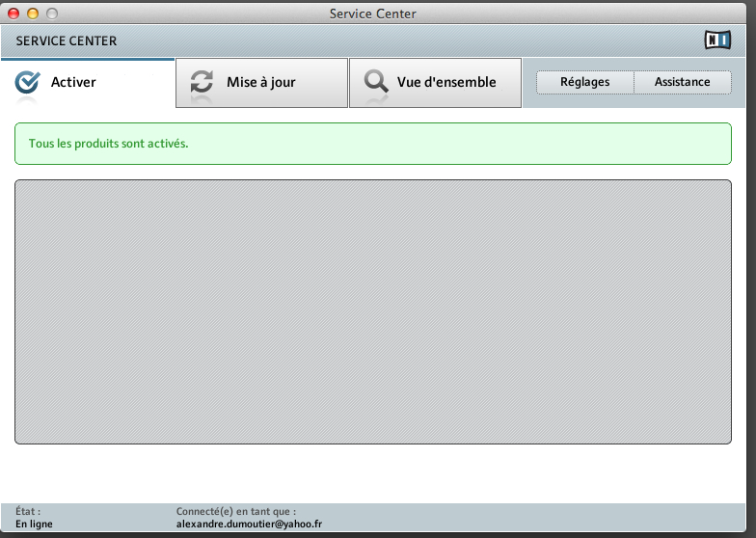The height and width of the screenshot is (538, 756).
Task: Click the Activer checkmark icon
Action: (27, 83)
